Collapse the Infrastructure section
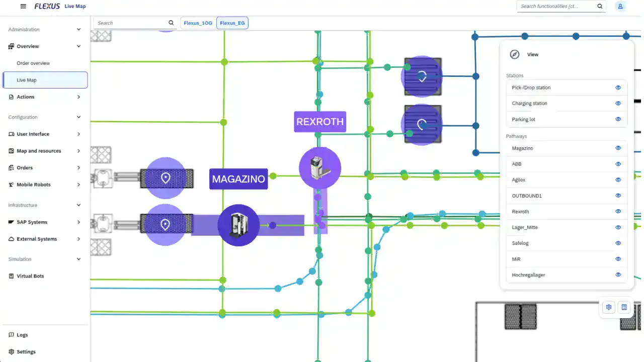The image size is (644, 362). coord(78,205)
